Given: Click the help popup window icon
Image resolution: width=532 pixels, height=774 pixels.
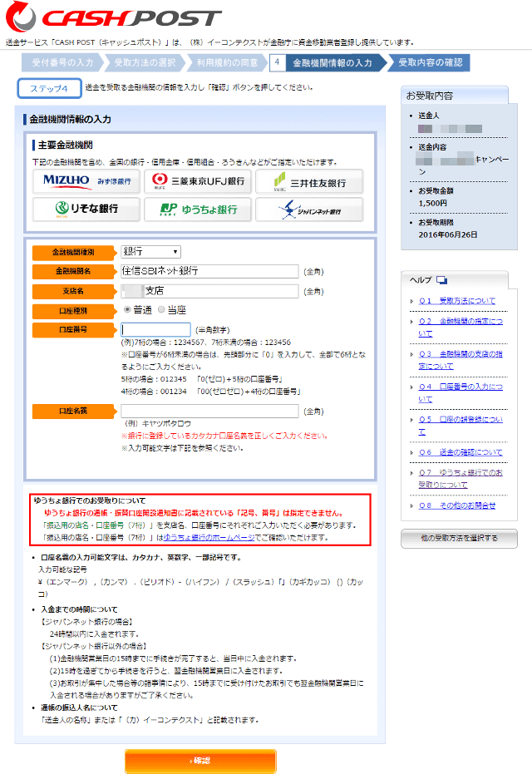Looking at the screenshot, I should (441, 280).
